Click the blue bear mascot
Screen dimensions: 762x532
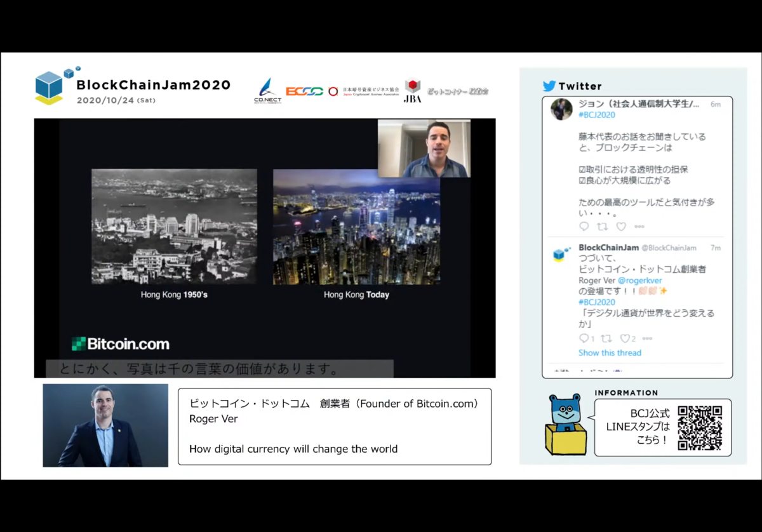click(566, 424)
